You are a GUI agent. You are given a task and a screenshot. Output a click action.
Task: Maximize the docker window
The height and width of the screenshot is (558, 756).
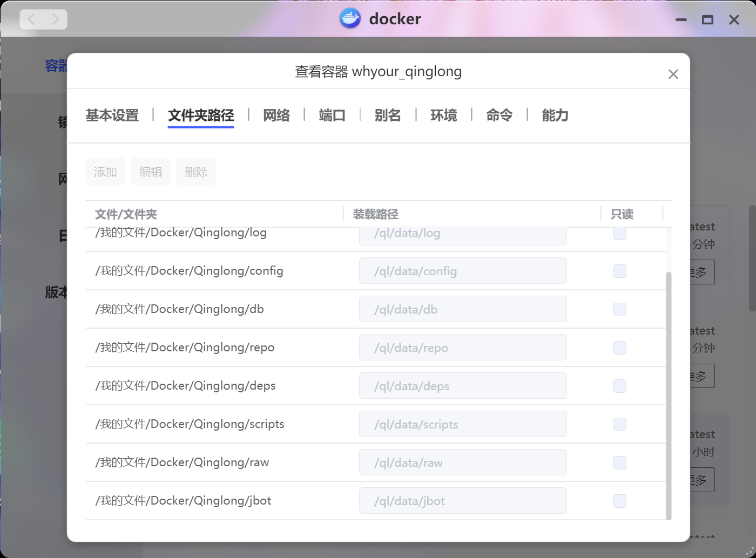707,20
